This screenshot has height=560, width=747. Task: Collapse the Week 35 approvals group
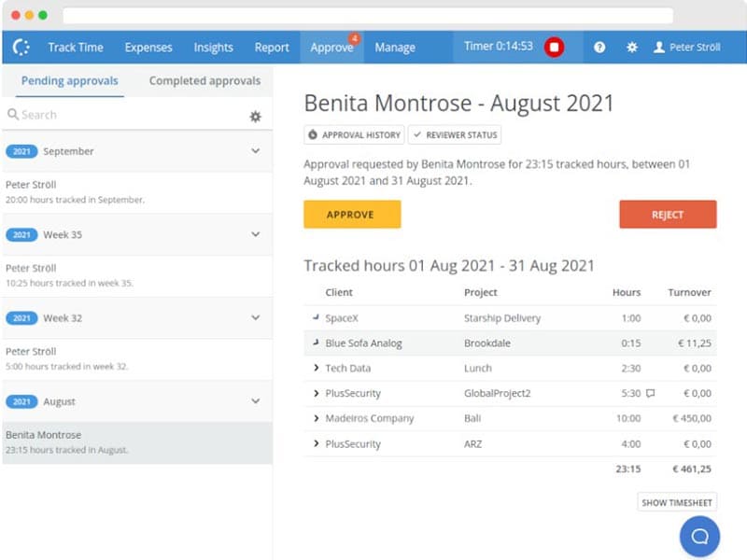pyautogui.click(x=255, y=234)
